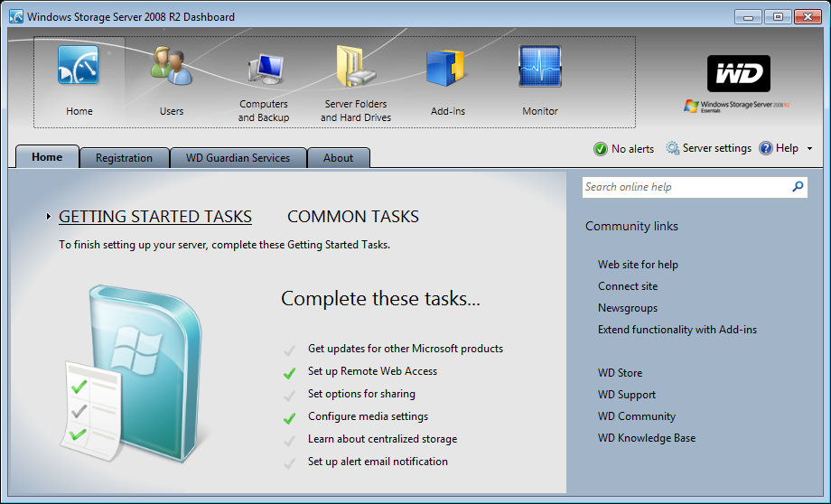This screenshot has height=504, width=831.
Task: Open the WD Store link
Action: pos(620,373)
